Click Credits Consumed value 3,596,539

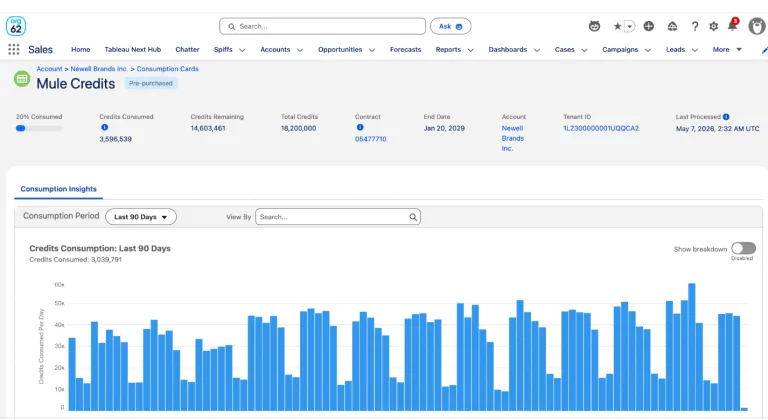tap(116, 139)
